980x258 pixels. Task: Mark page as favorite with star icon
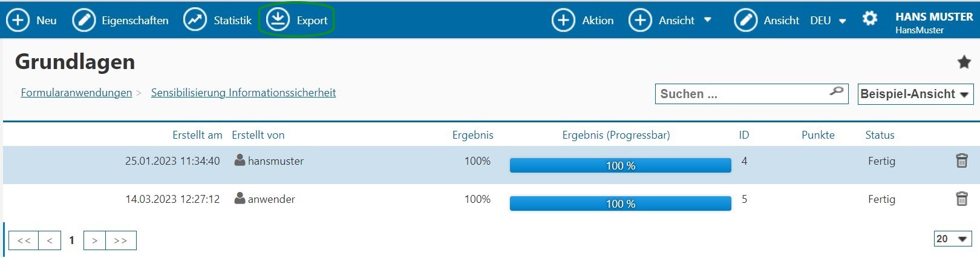(x=964, y=62)
